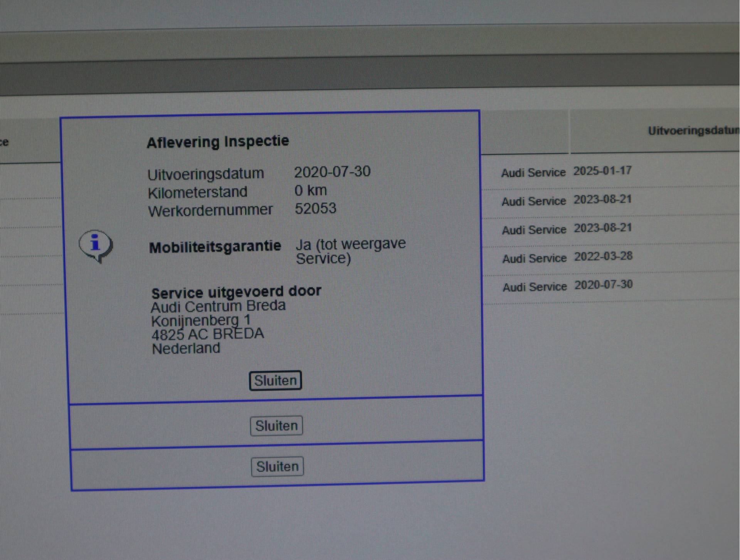Click the Kilometerstand value 0 km
The height and width of the screenshot is (560, 740).
(310, 190)
